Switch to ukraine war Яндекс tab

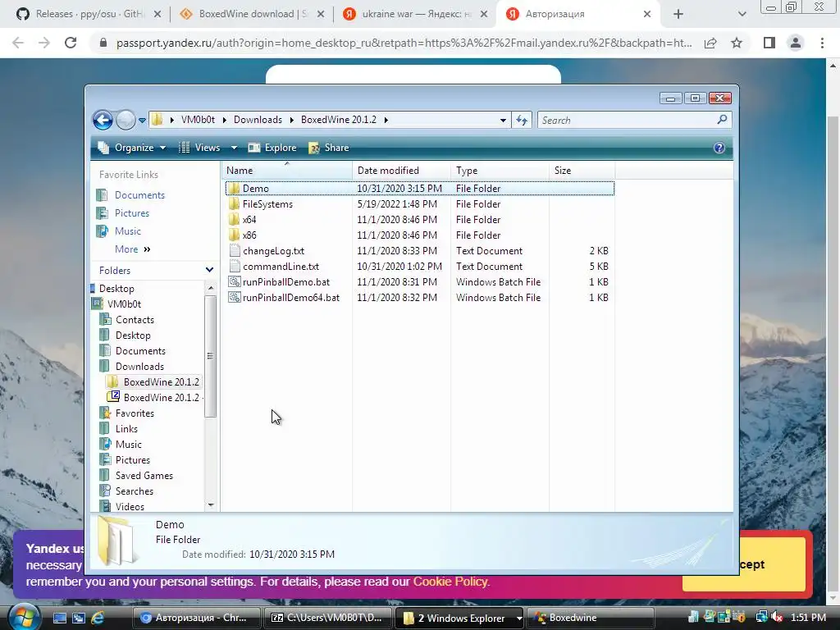[x=416, y=14]
